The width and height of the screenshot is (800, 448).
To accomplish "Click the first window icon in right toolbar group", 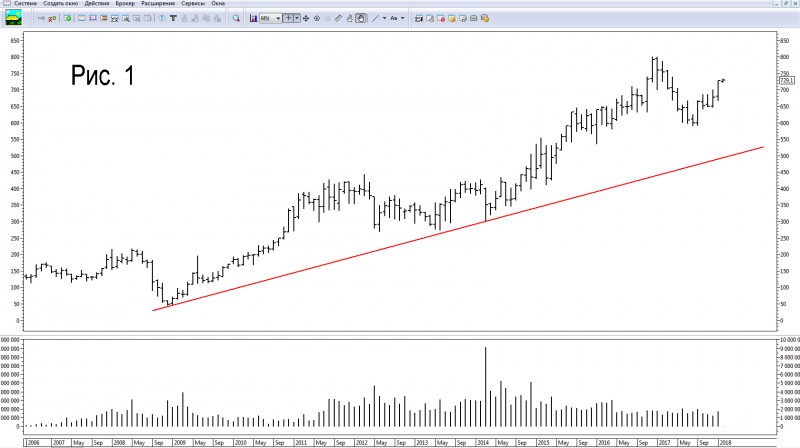I will click(x=419, y=18).
